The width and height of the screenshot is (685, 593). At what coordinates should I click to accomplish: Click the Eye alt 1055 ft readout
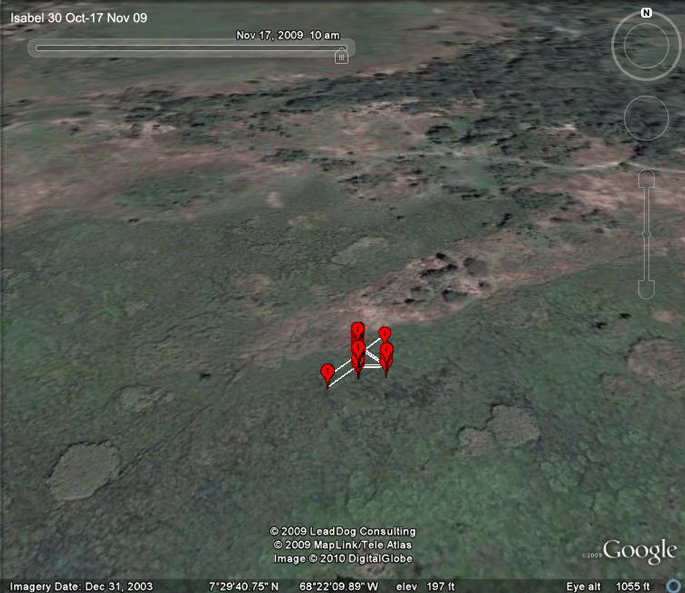click(x=608, y=586)
